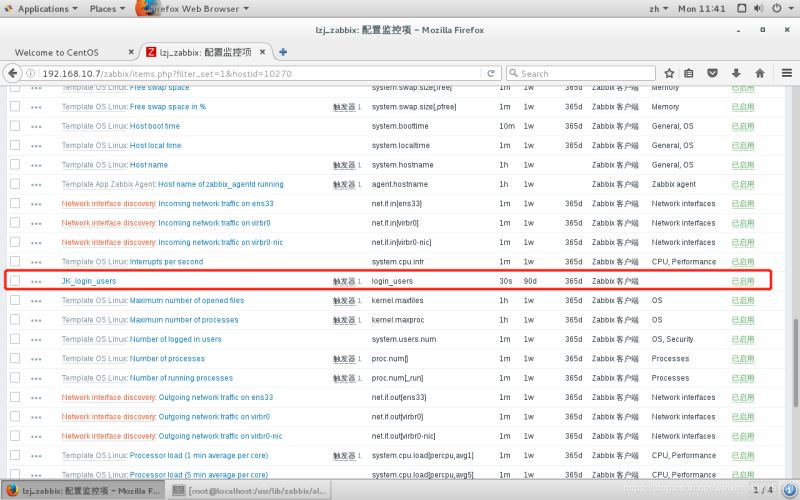Click the page vertical scrollbar thumb
This screenshot has height=500, width=800.
coord(795,363)
